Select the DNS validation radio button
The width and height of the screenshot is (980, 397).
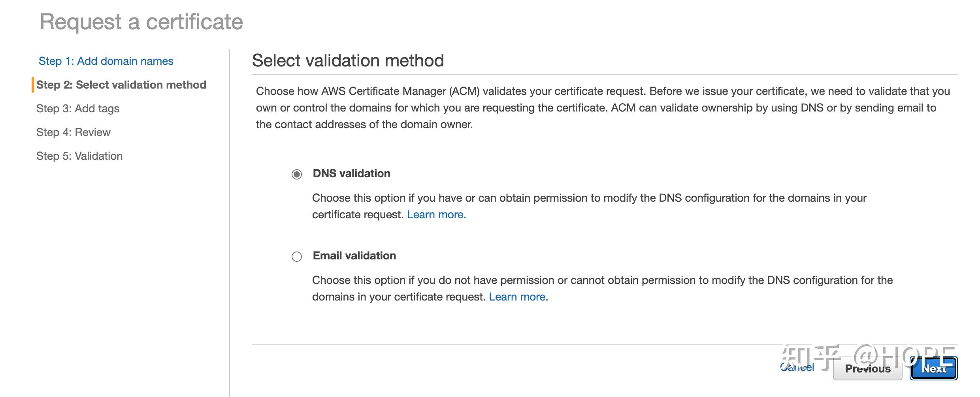[x=297, y=174]
